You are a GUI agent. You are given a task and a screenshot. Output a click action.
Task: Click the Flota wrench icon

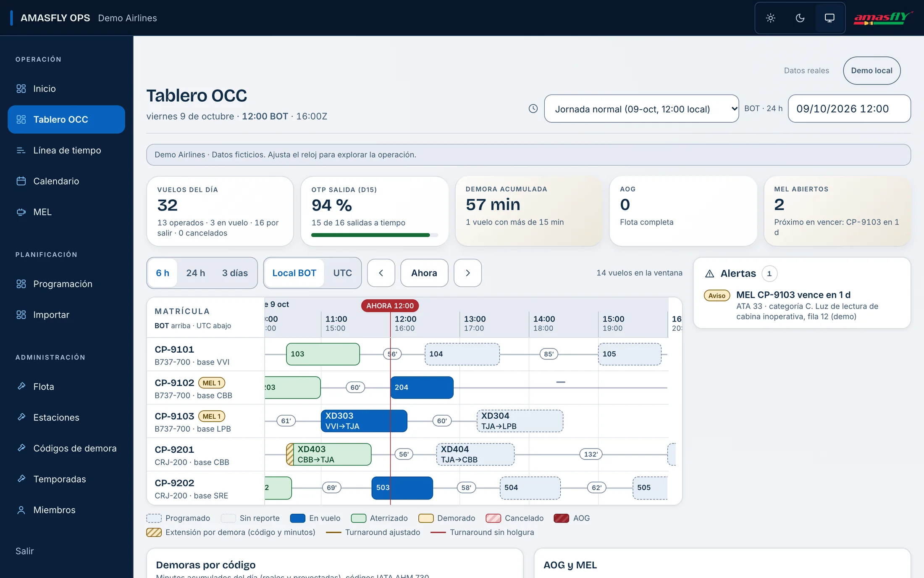21,386
